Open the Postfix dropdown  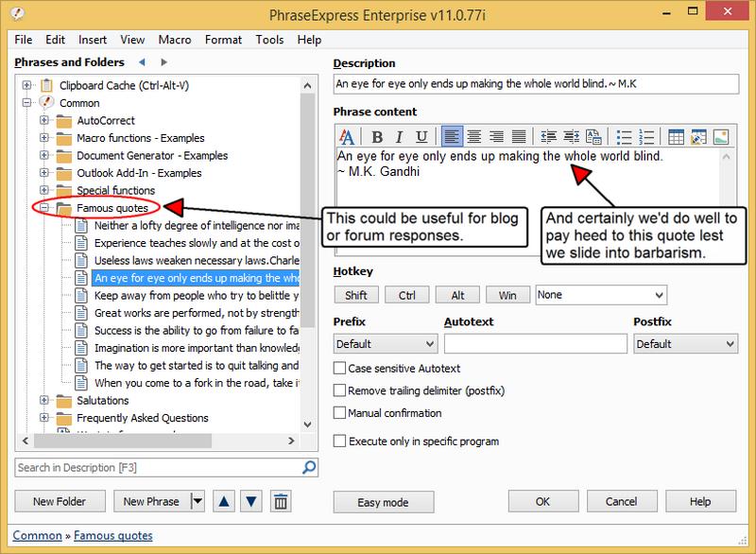click(x=685, y=344)
